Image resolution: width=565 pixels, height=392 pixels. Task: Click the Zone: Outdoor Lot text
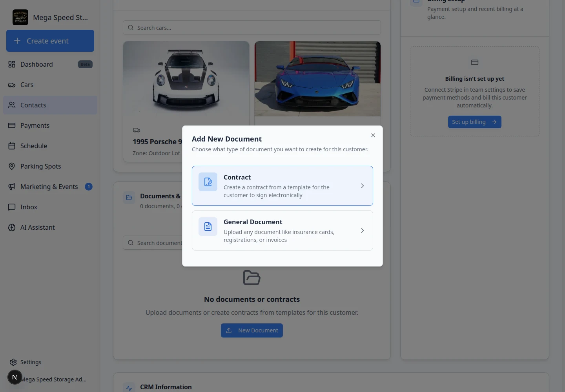(156, 153)
